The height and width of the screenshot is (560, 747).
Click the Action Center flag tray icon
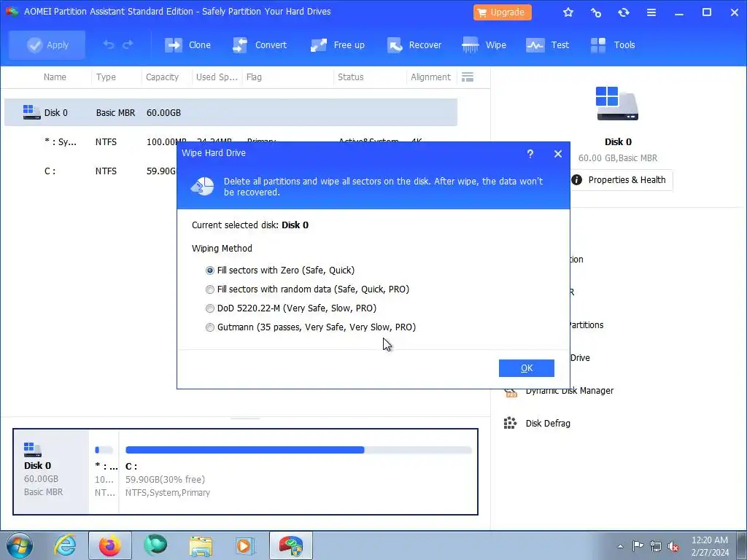click(638, 546)
